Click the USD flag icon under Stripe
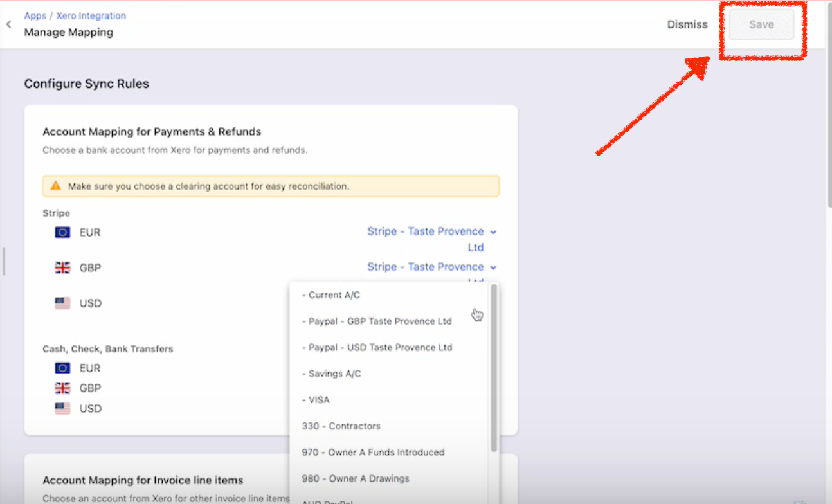832x504 pixels. click(x=61, y=303)
